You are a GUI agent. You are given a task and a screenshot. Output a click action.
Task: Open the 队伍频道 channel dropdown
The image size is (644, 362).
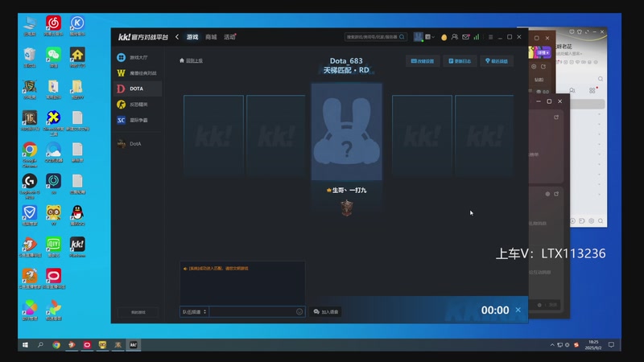194,312
